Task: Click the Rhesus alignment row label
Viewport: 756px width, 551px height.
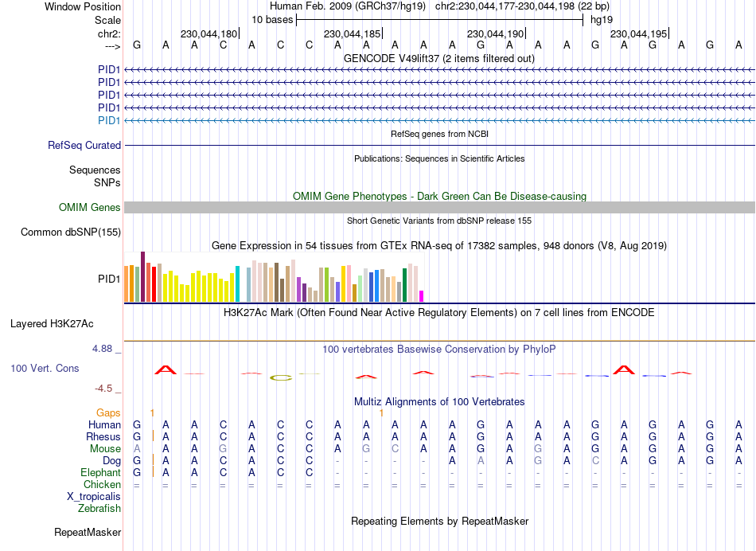Action: [x=103, y=436]
